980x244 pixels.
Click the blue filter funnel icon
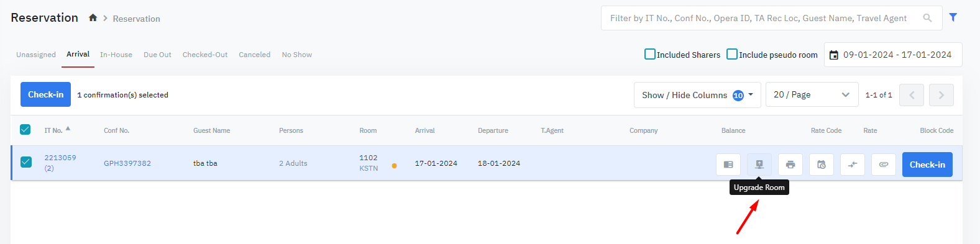(x=953, y=17)
